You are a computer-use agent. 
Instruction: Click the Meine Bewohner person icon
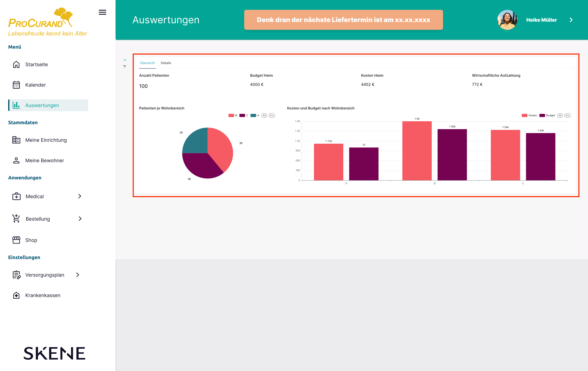pos(16,160)
